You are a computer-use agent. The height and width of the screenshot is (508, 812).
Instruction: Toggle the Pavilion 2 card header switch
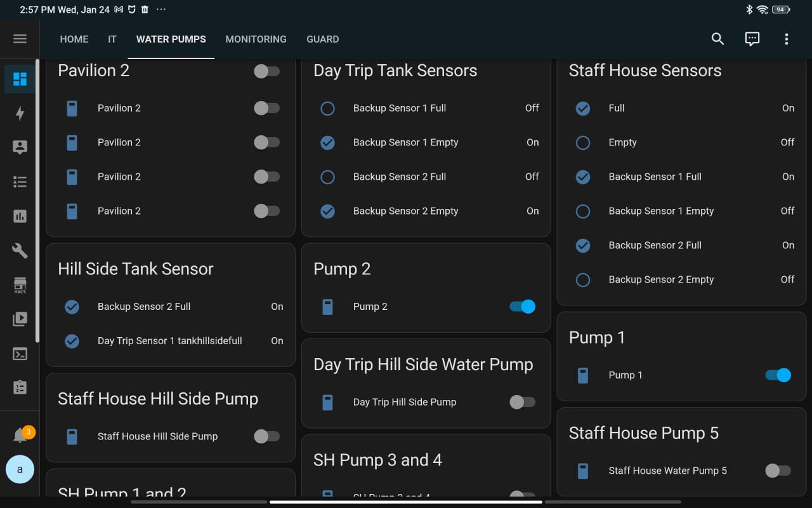[266, 71]
